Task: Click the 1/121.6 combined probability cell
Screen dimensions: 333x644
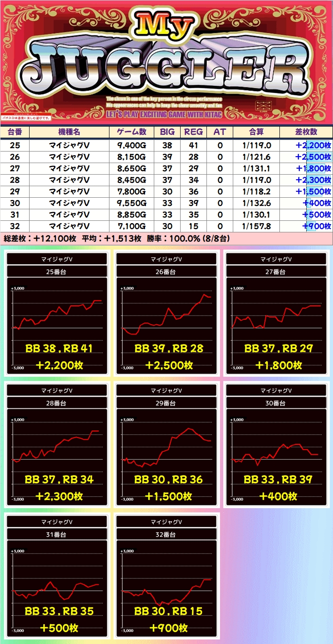Action: tap(256, 157)
